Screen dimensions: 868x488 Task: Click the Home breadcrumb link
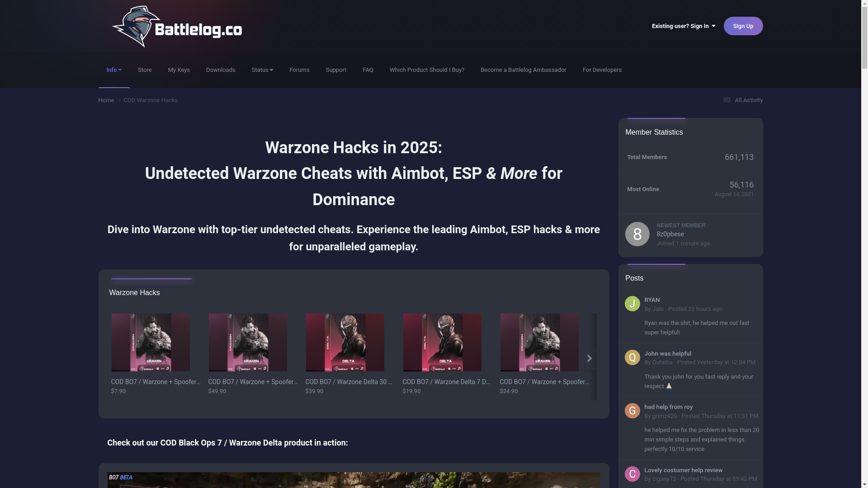(106, 100)
